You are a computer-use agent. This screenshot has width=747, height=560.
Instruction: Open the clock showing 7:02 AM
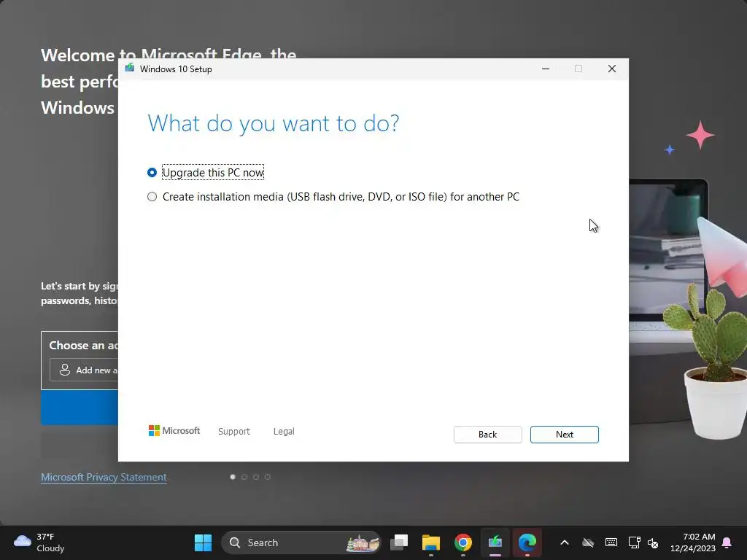pos(693,542)
